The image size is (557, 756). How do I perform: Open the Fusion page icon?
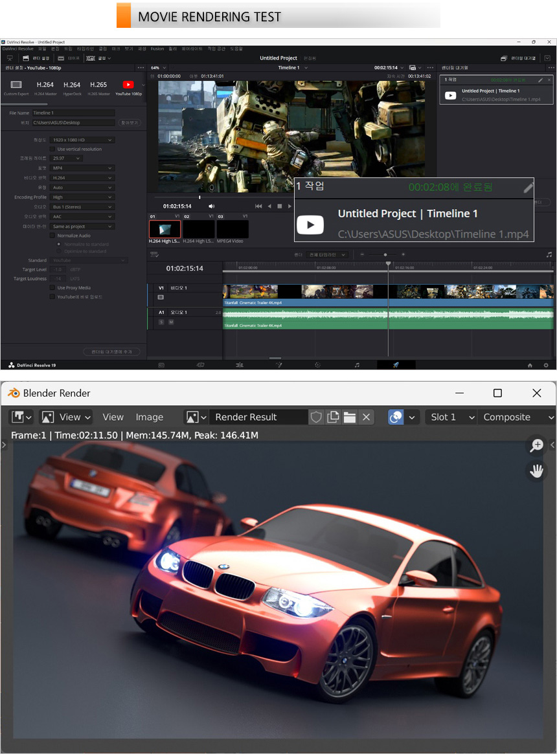tap(278, 365)
